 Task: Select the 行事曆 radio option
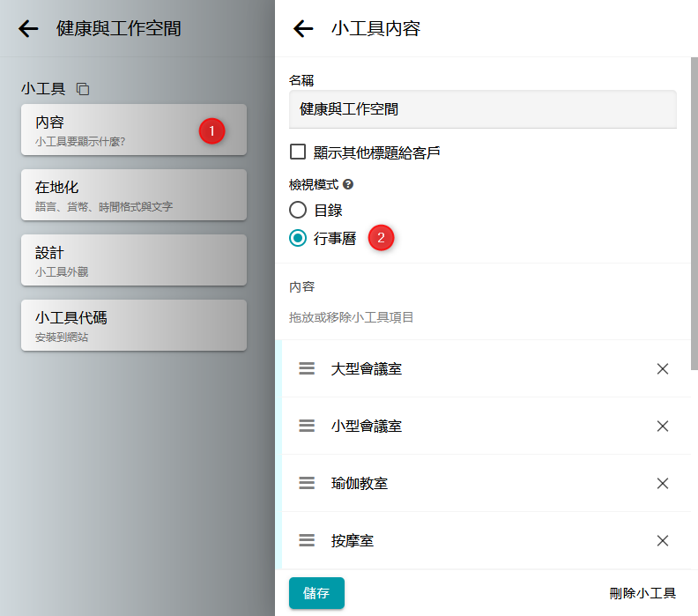(x=298, y=238)
